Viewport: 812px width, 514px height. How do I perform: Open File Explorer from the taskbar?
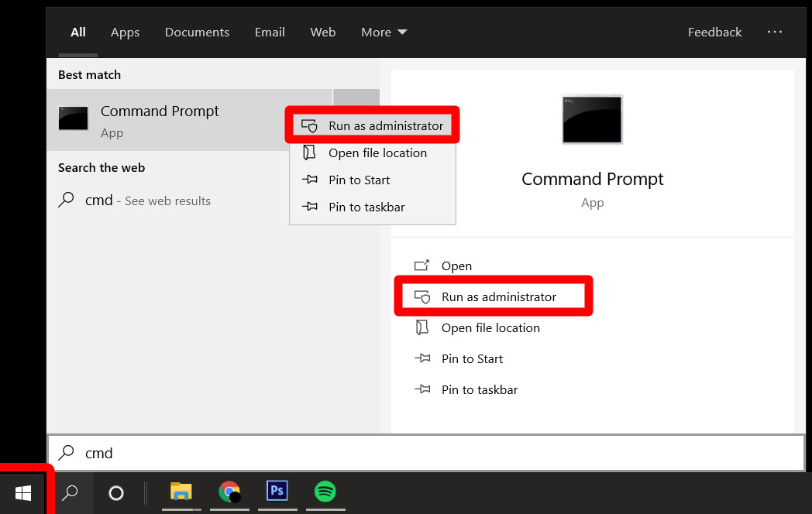click(x=181, y=492)
